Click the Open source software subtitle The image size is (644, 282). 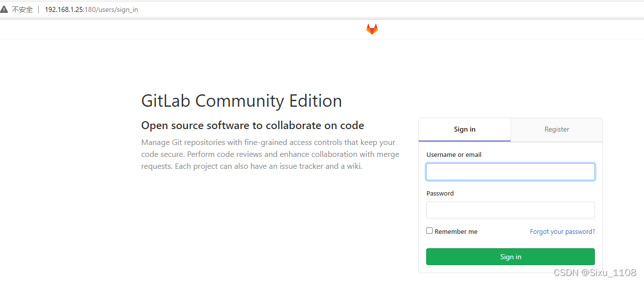253,126
